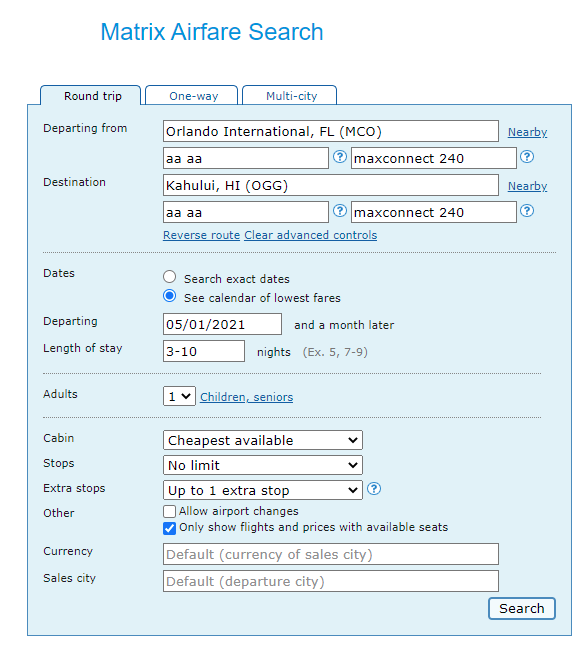
Task: Open help icon beside destination maxconnect extension field
Action: tap(527, 211)
